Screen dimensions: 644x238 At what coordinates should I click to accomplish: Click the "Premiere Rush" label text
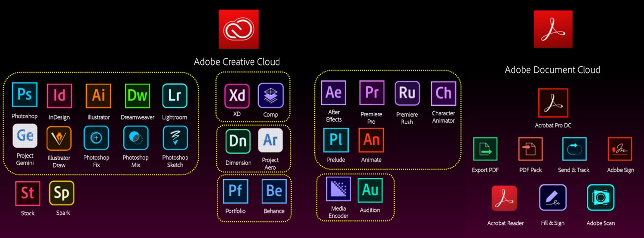point(407,118)
